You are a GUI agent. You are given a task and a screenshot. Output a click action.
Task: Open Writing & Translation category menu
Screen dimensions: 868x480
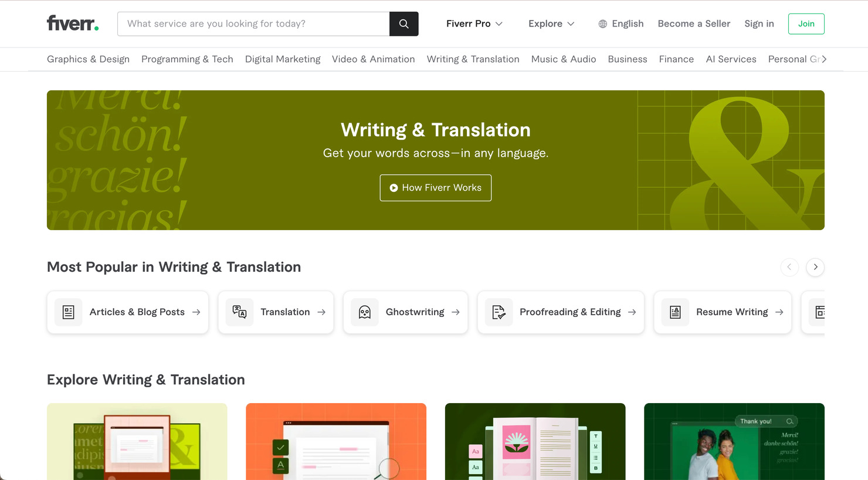[473, 59]
